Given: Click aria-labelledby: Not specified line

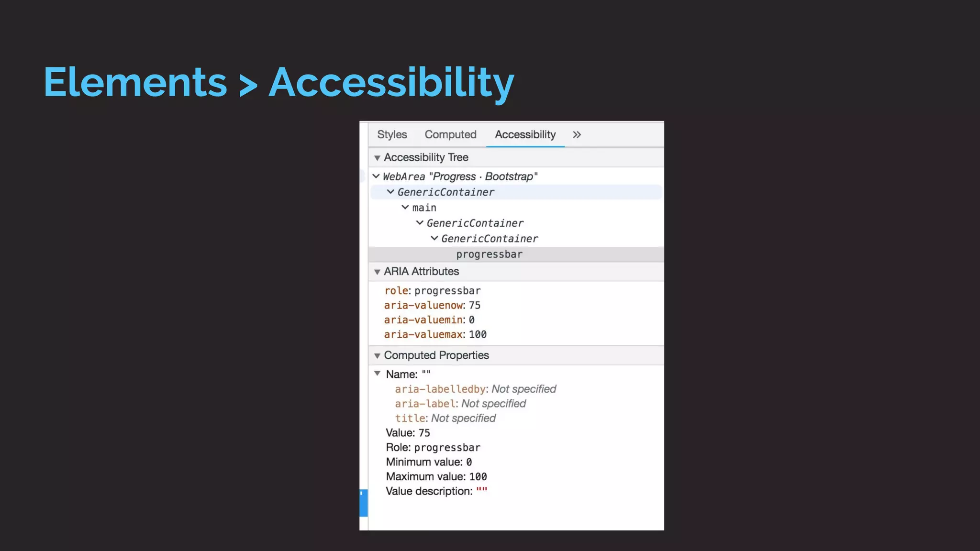Looking at the screenshot, I should point(476,389).
